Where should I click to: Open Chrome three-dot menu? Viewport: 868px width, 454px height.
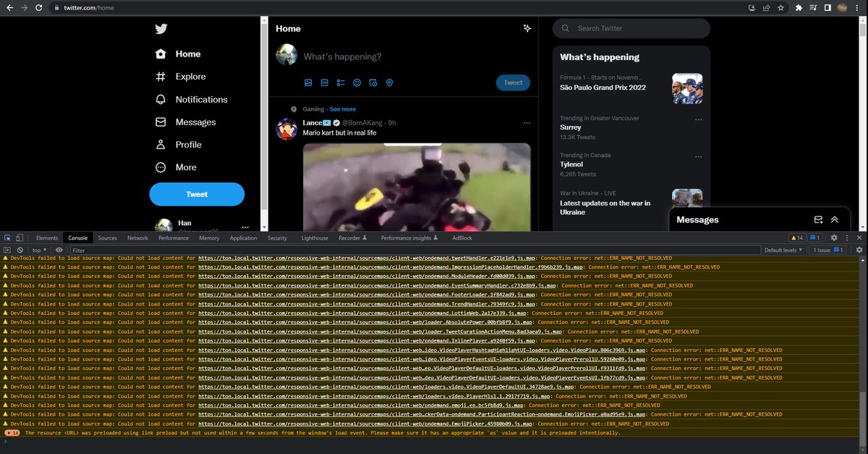click(x=857, y=7)
